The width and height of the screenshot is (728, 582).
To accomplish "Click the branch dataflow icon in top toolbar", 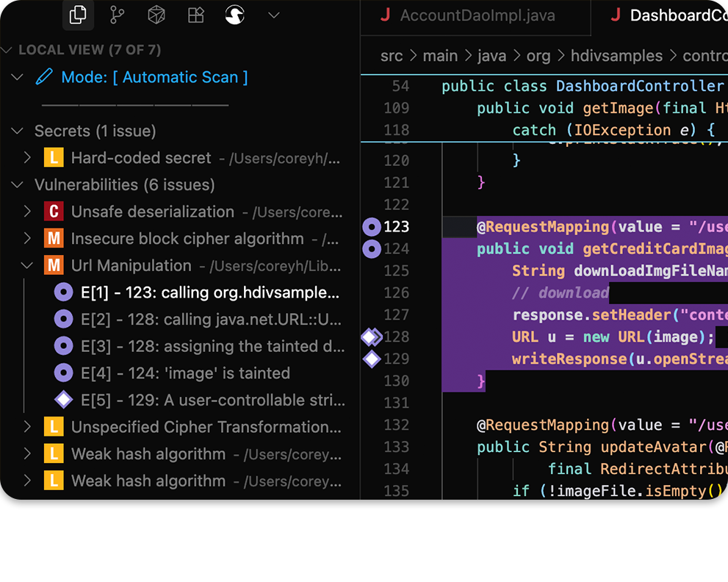I will point(118,15).
